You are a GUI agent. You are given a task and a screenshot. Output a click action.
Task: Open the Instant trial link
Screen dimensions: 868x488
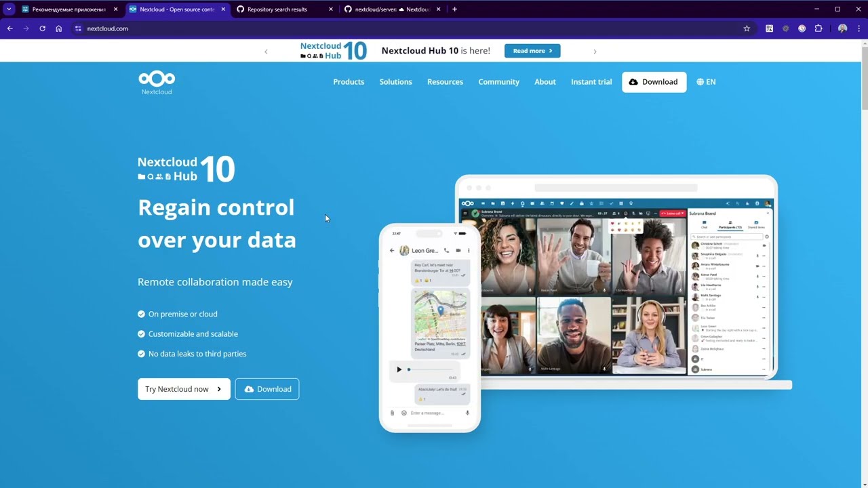(x=591, y=82)
